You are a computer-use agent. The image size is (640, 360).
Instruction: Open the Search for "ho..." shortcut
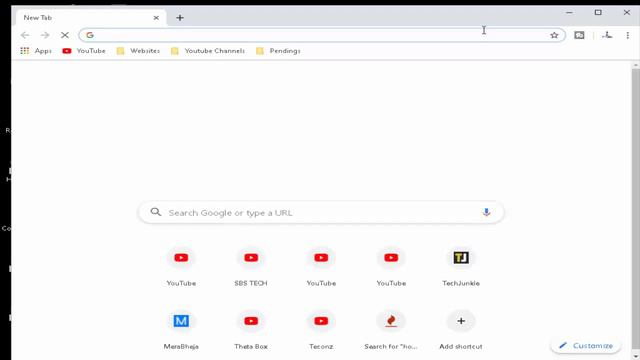pos(391,330)
